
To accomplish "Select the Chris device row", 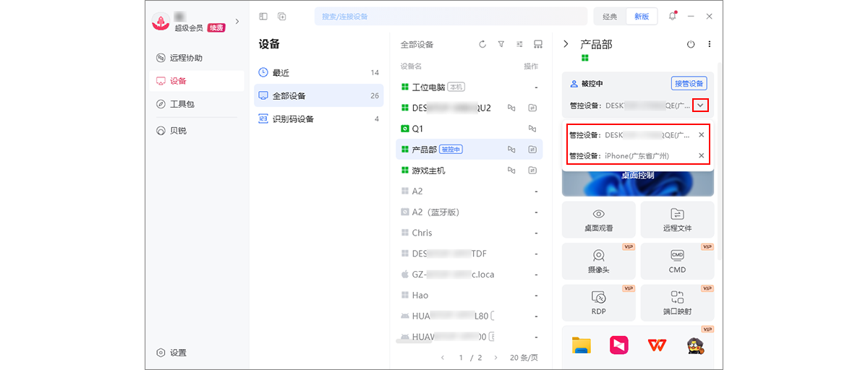I will (470, 233).
